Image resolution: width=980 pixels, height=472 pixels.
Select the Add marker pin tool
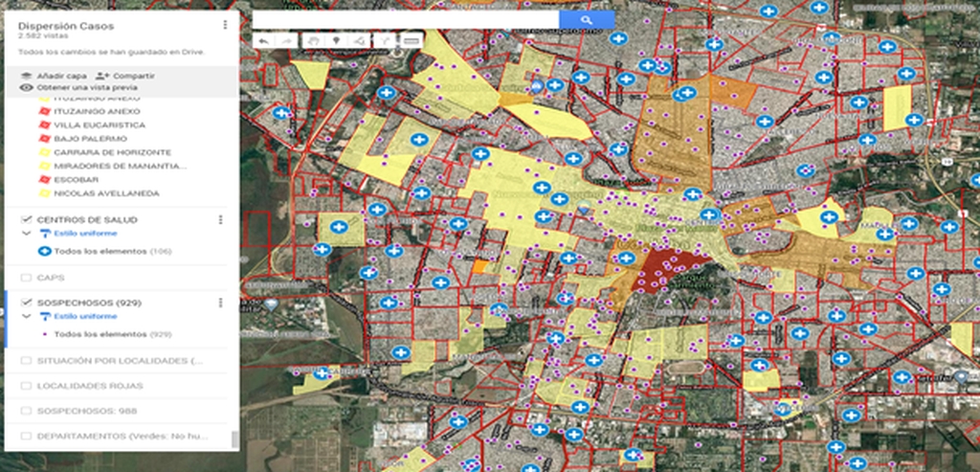click(x=336, y=41)
